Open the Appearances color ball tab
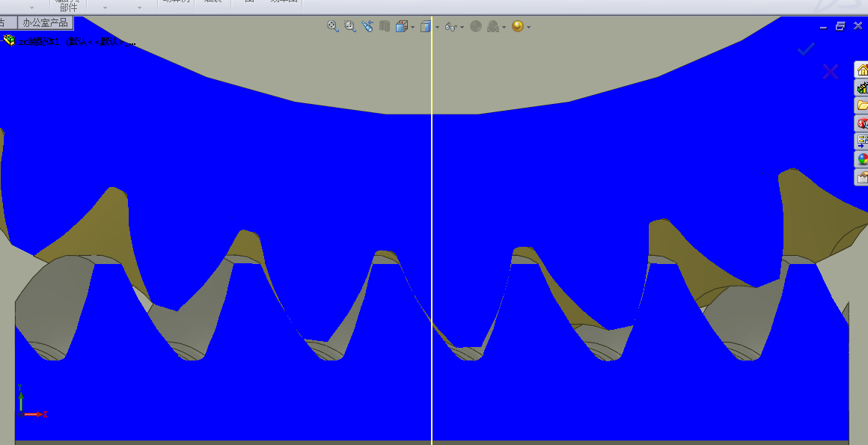 (x=861, y=159)
